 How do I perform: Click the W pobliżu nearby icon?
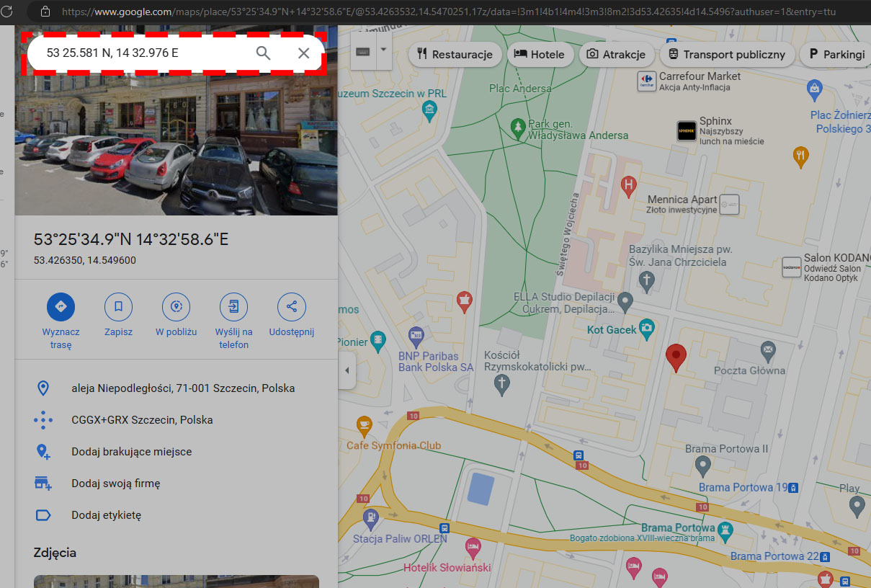pos(176,307)
